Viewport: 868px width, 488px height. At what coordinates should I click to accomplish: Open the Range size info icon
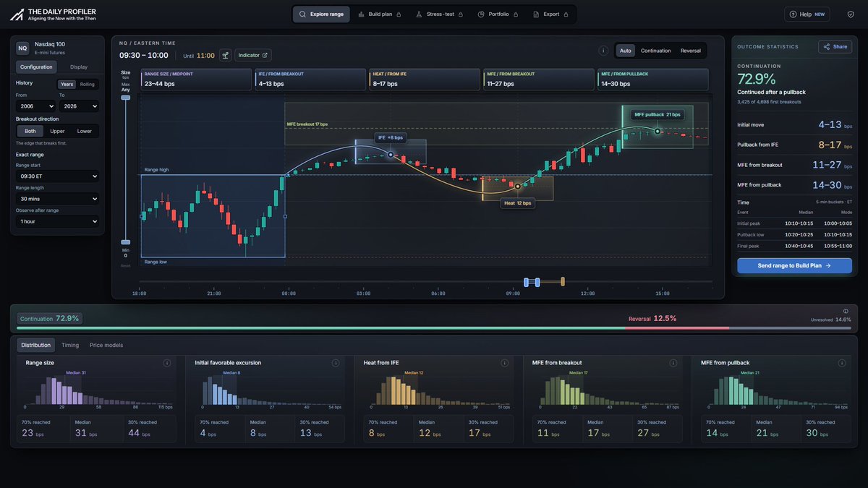[x=166, y=363]
